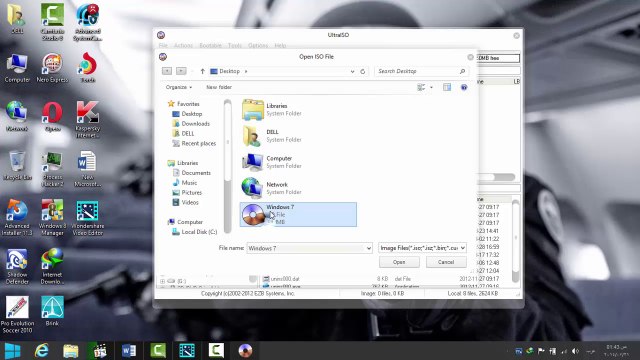Viewport: 640px width, 360px height.
Task: Select the DELL folder in file list
Action: [272, 136]
